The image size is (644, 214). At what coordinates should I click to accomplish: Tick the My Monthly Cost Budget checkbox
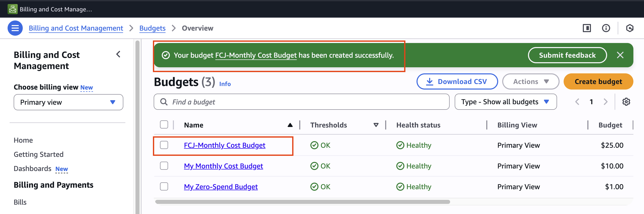164,166
